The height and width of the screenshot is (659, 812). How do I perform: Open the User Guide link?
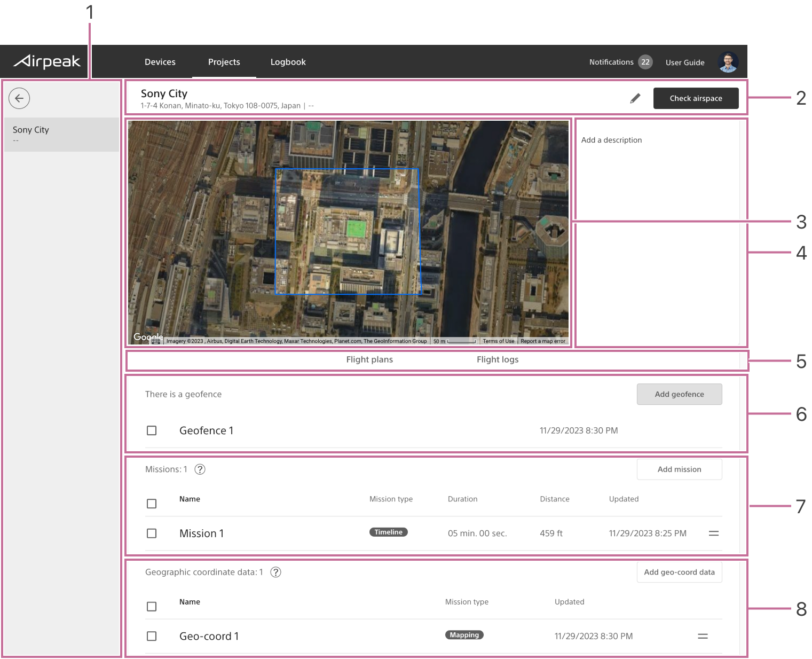685,62
